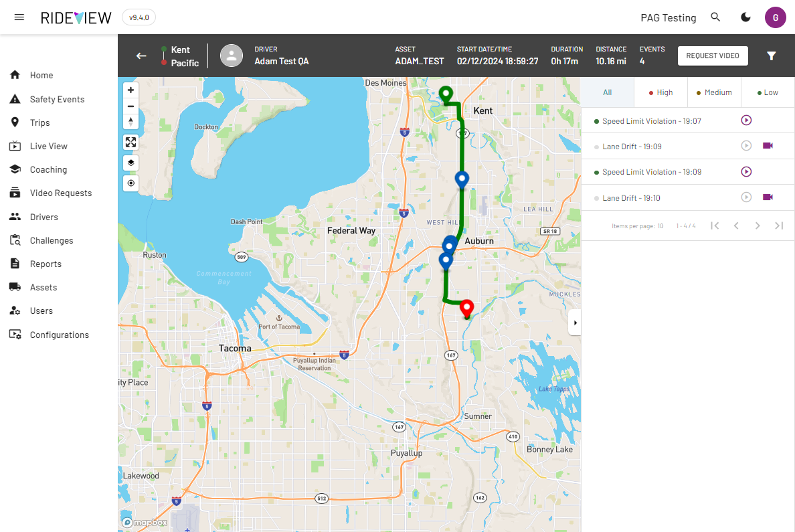Click the search magnifier icon
The image size is (795, 532).
click(x=715, y=17)
